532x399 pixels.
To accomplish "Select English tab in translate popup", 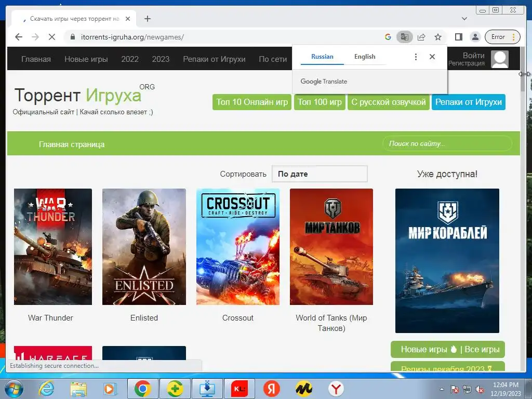I will pos(365,57).
